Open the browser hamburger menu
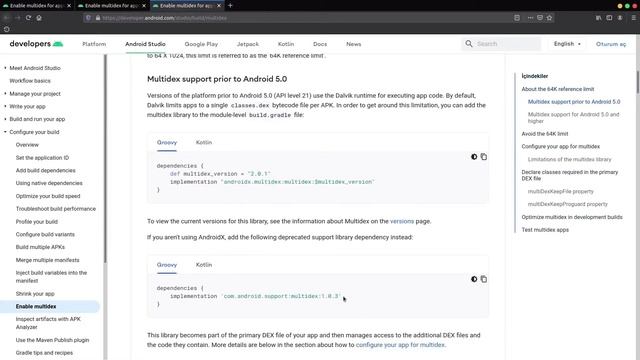Image resolution: width=640 pixels, height=360 pixels. (x=633, y=18)
